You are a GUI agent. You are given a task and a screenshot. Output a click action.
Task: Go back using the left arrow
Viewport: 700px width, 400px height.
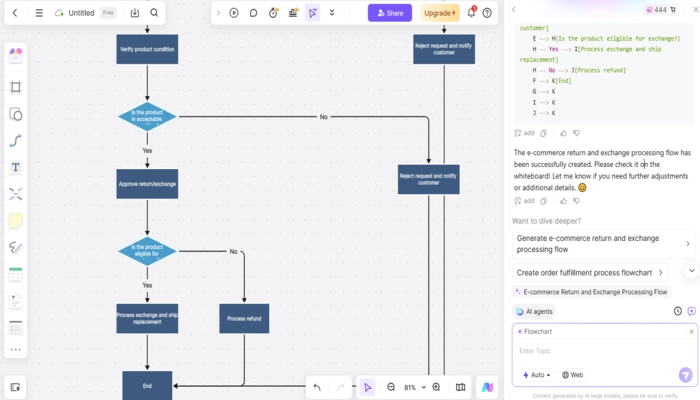click(x=15, y=13)
